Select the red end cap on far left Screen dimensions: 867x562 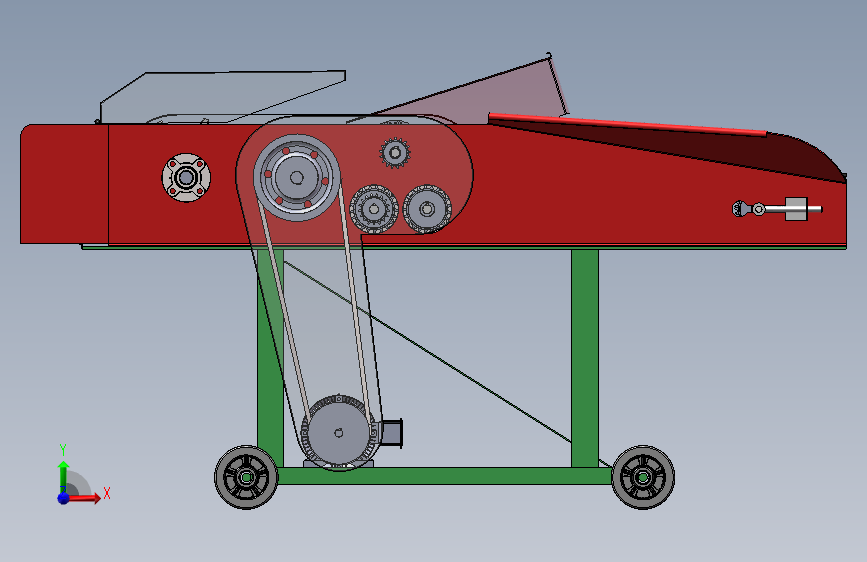(x=64, y=184)
